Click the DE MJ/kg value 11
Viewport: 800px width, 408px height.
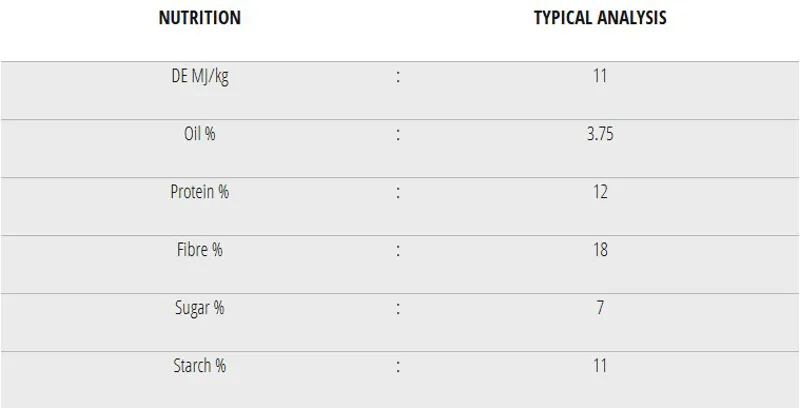(600, 76)
